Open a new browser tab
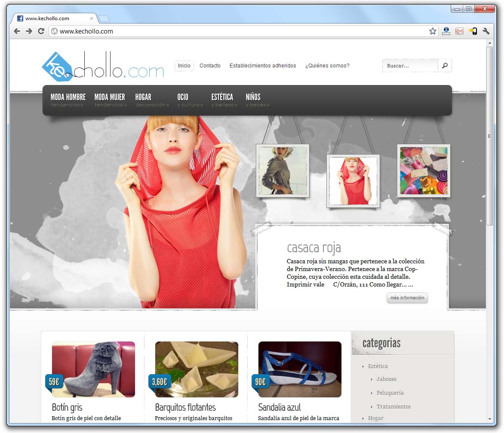Viewport: 504px width, 433px height. click(x=104, y=18)
